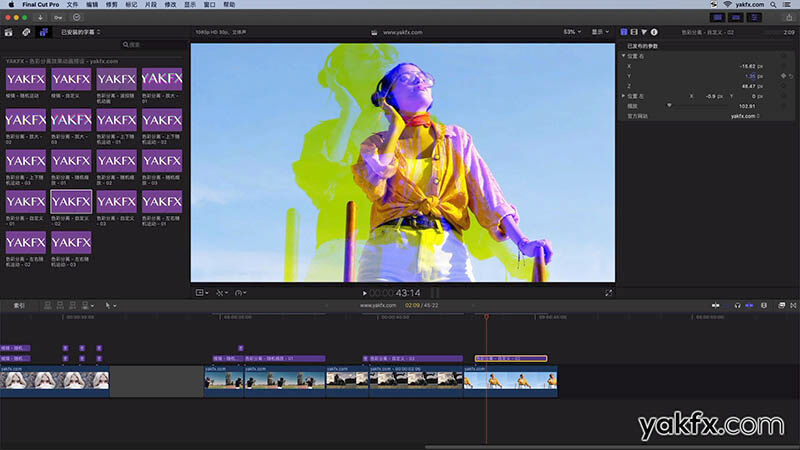Toggle the Inspector panel visibility button
Viewport: 800px width, 450px height.
point(754,17)
